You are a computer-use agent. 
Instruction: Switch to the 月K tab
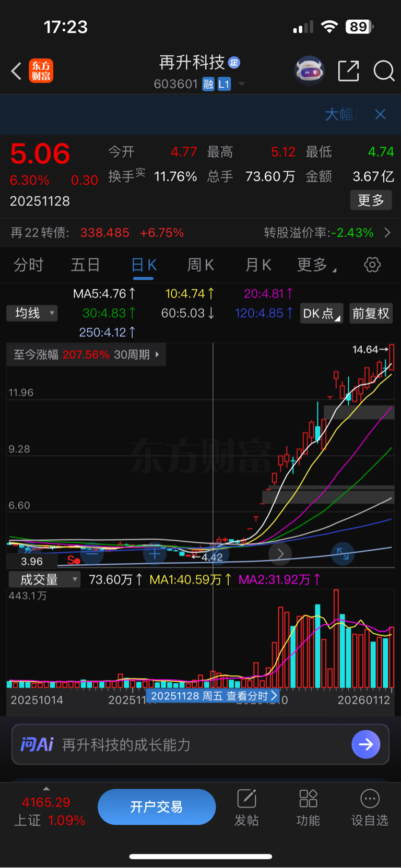coord(258,265)
